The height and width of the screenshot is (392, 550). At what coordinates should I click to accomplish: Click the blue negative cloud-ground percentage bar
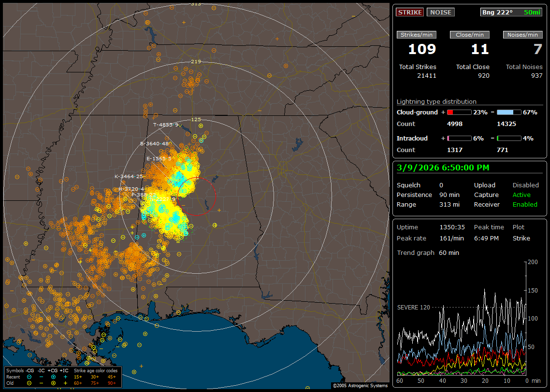[x=508, y=112]
